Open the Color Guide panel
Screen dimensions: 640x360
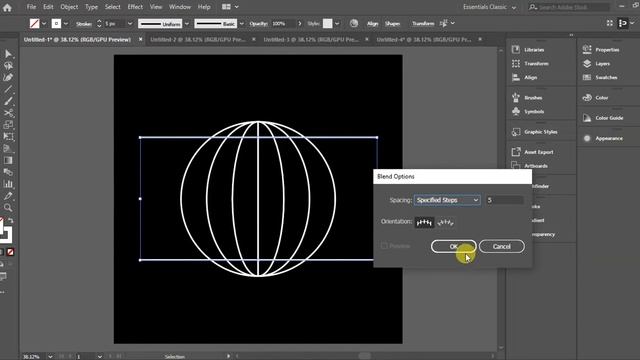click(x=603, y=118)
